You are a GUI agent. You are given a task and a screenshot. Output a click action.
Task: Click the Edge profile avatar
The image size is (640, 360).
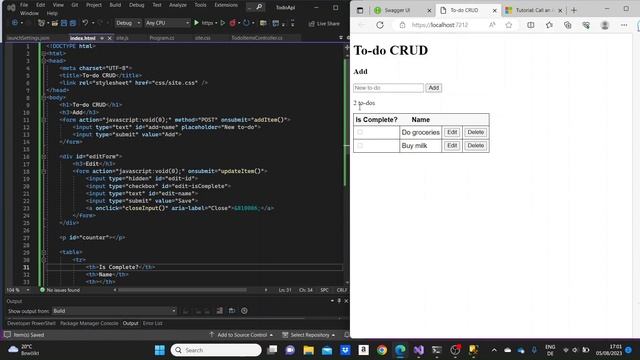pyautogui.click(x=605, y=25)
